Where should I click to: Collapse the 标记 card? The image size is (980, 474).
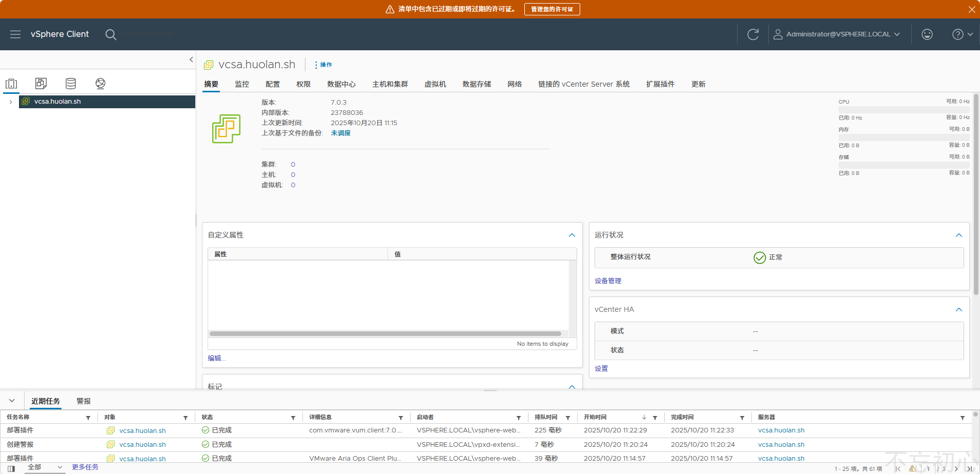(572, 387)
